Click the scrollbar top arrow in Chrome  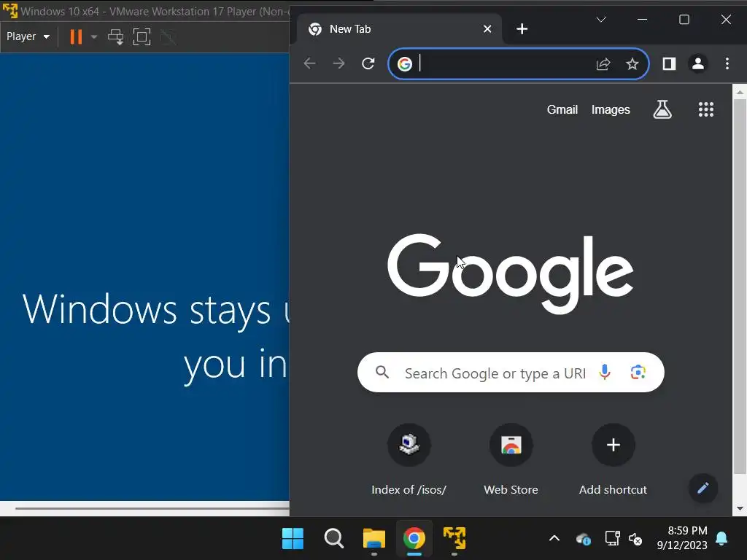pyautogui.click(x=740, y=92)
